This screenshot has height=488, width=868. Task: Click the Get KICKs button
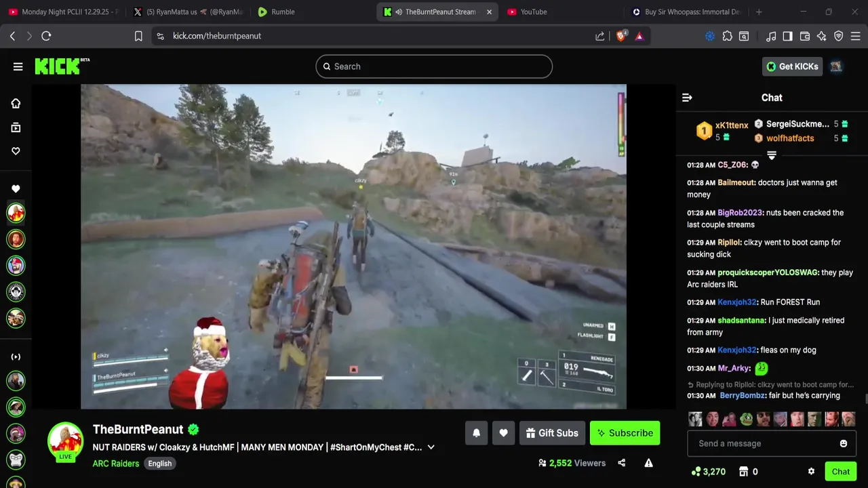(x=792, y=66)
